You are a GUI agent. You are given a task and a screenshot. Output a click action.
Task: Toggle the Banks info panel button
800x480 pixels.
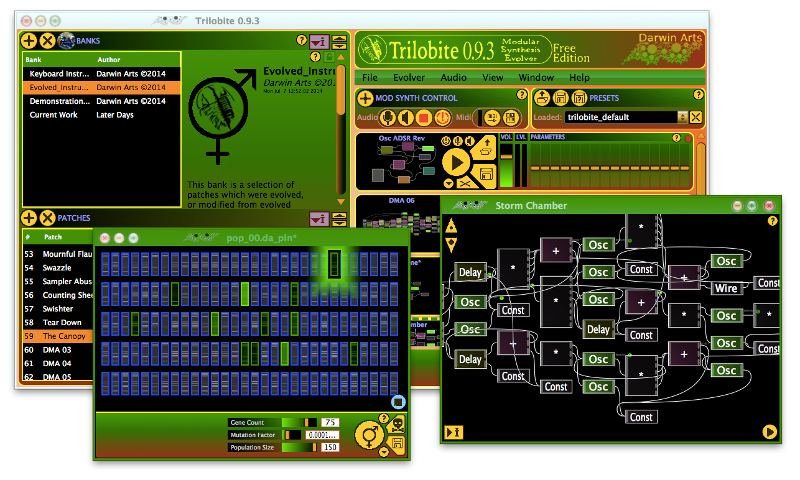pyautogui.click(x=319, y=41)
